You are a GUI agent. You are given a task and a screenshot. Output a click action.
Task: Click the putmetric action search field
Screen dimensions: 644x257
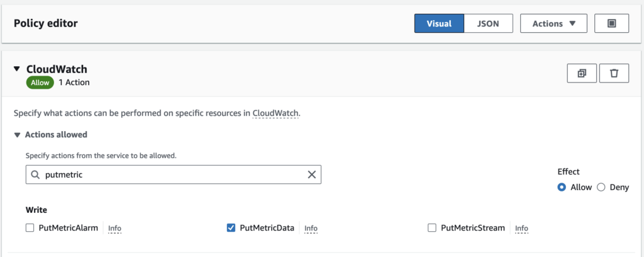point(174,174)
